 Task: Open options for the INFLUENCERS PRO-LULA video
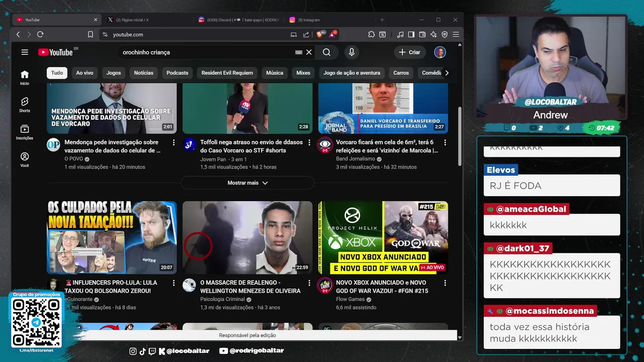[x=174, y=283]
